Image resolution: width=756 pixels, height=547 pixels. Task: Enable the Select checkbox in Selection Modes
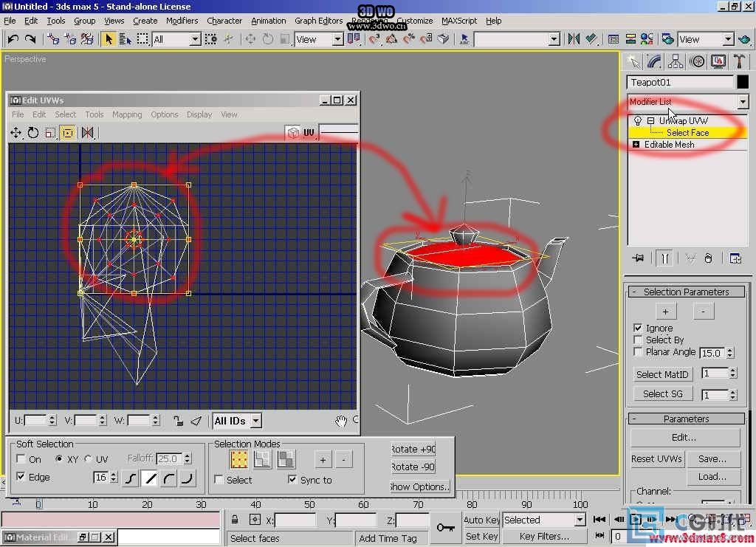[219, 480]
